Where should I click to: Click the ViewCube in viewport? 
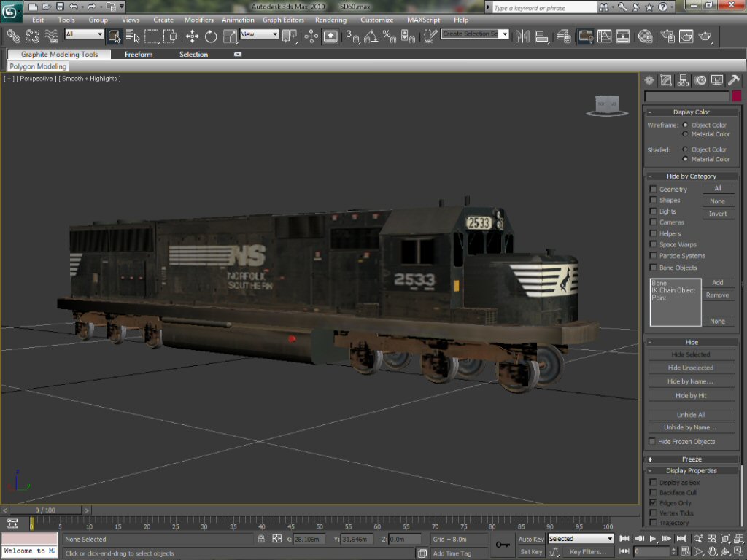607,105
